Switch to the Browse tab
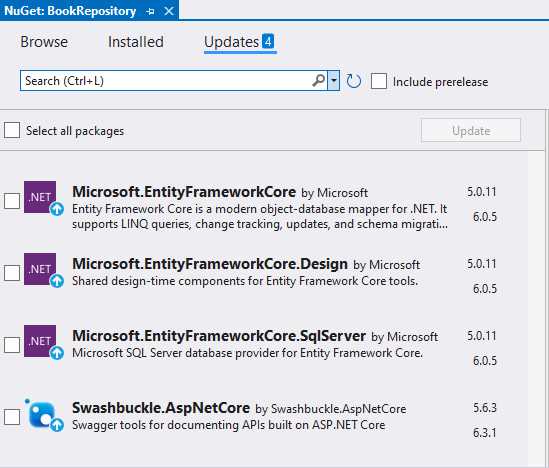549x468 pixels. coord(44,42)
